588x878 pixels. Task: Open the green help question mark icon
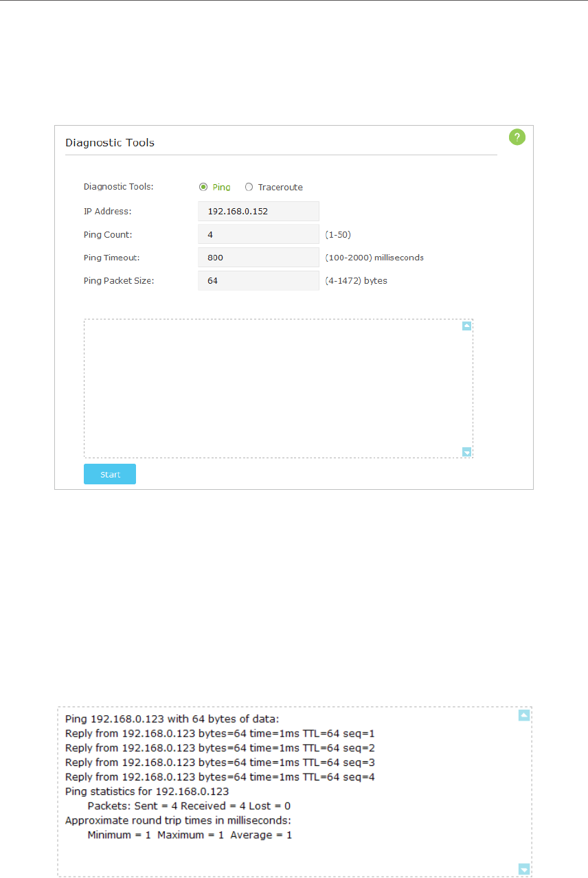(x=517, y=137)
